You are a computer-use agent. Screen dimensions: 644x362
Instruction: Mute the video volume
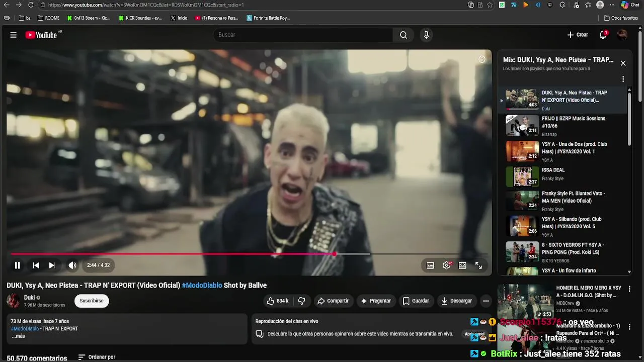coord(72,265)
